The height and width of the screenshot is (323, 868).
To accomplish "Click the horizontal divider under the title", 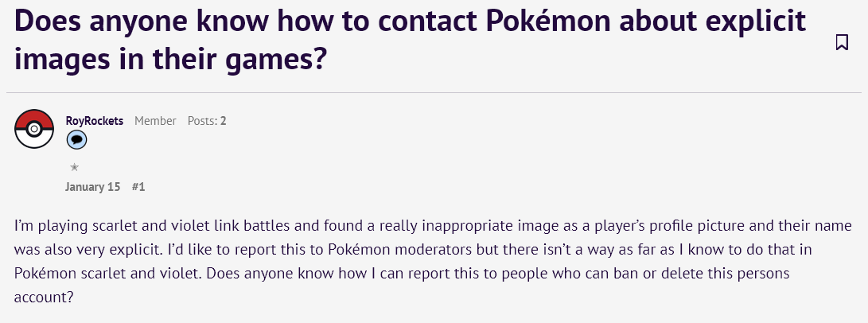I will point(434,92).
